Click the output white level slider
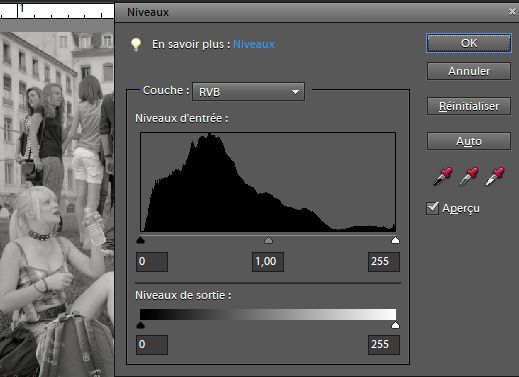The height and width of the screenshot is (377, 519). [395, 325]
